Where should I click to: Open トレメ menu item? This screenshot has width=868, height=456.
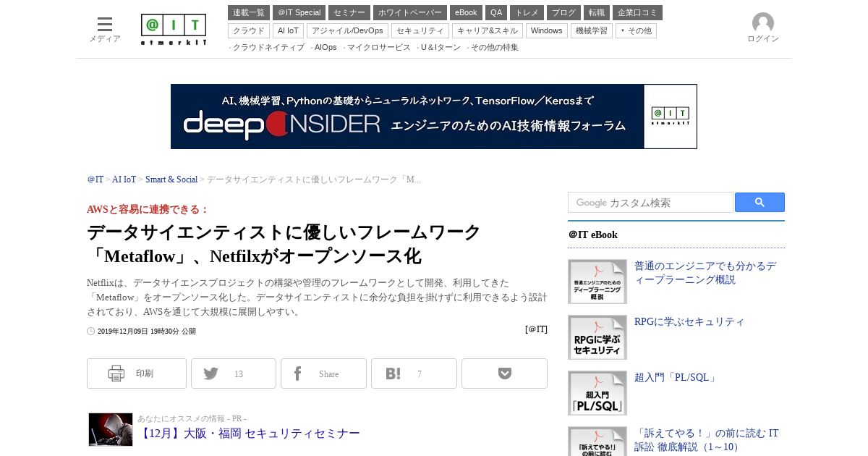pyautogui.click(x=527, y=13)
